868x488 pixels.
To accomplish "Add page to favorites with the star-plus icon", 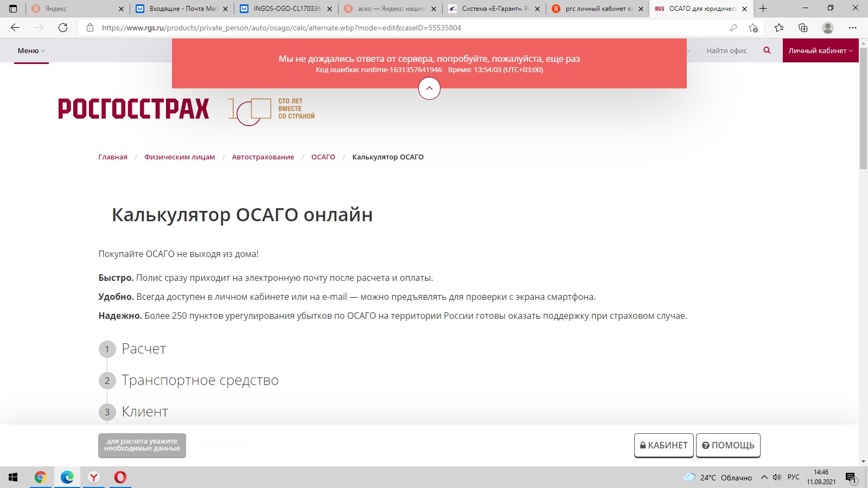I will pos(753,28).
